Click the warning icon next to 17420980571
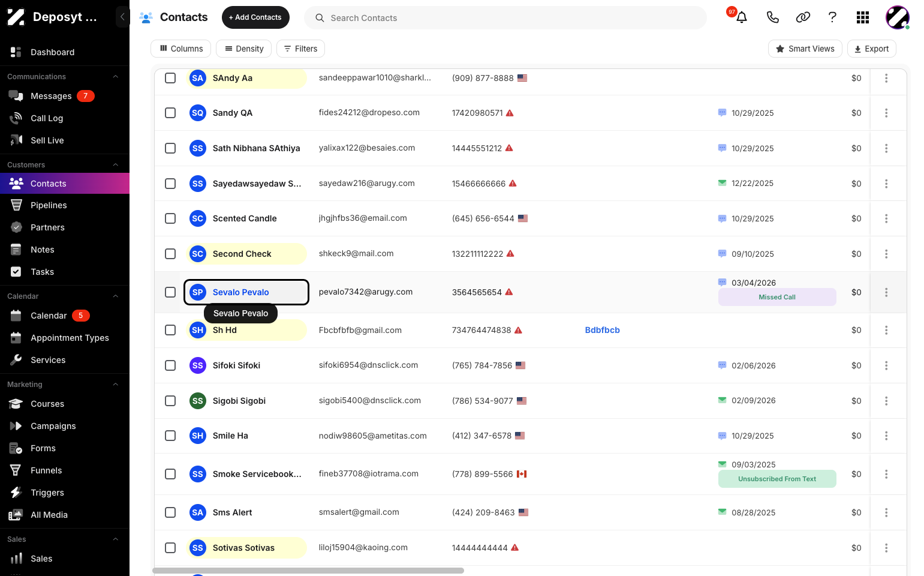This screenshot has width=924, height=576. 510,113
